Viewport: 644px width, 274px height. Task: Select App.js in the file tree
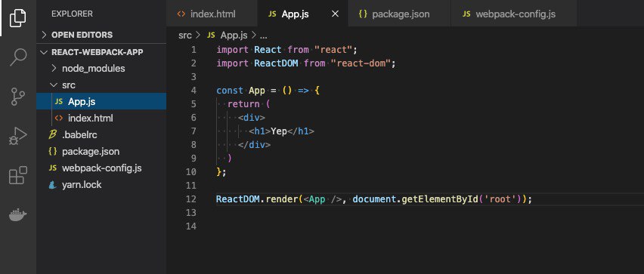[x=101, y=101]
